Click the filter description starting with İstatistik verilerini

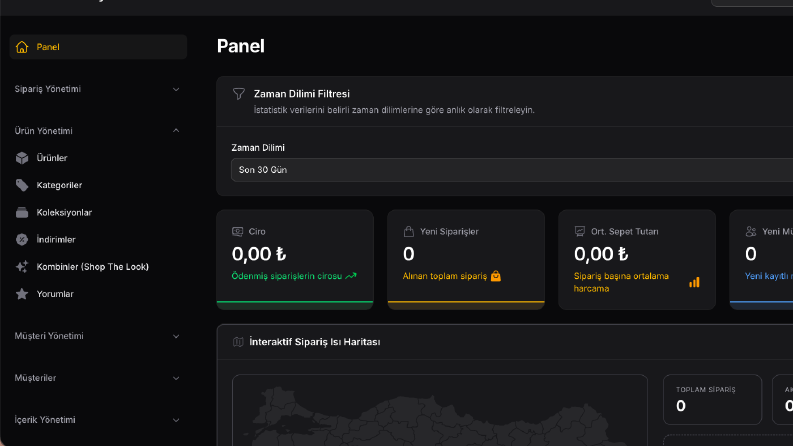pyautogui.click(x=394, y=110)
